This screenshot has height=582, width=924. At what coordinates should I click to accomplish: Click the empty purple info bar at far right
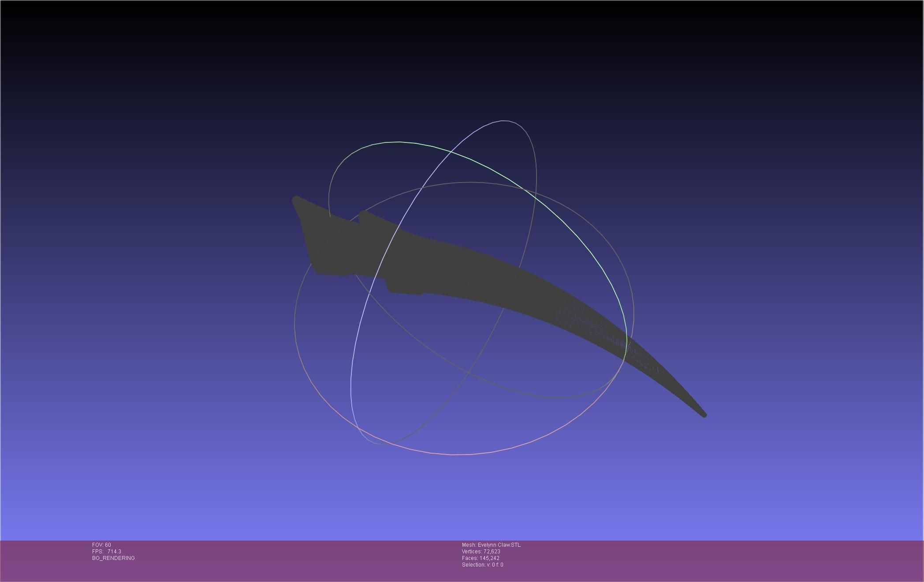[x=838, y=560]
